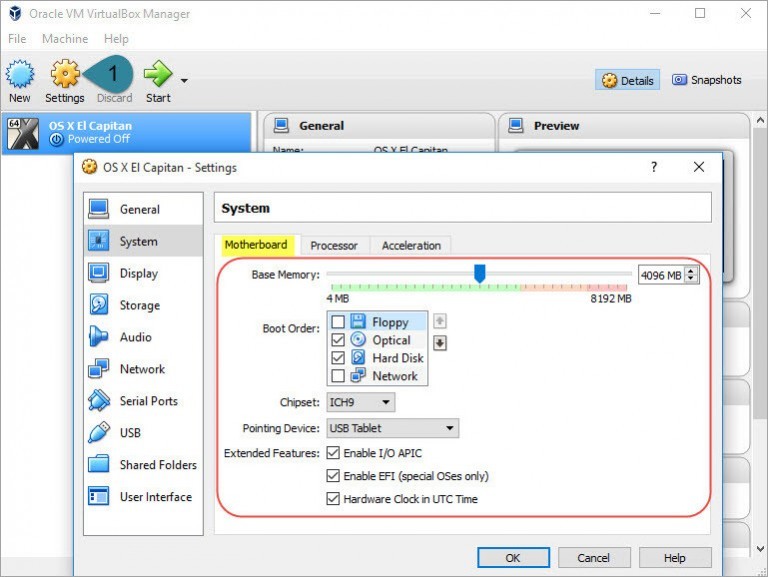768x577 pixels.
Task: Toggle the Enable I/O APIC checkbox
Action: tap(333, 453)
